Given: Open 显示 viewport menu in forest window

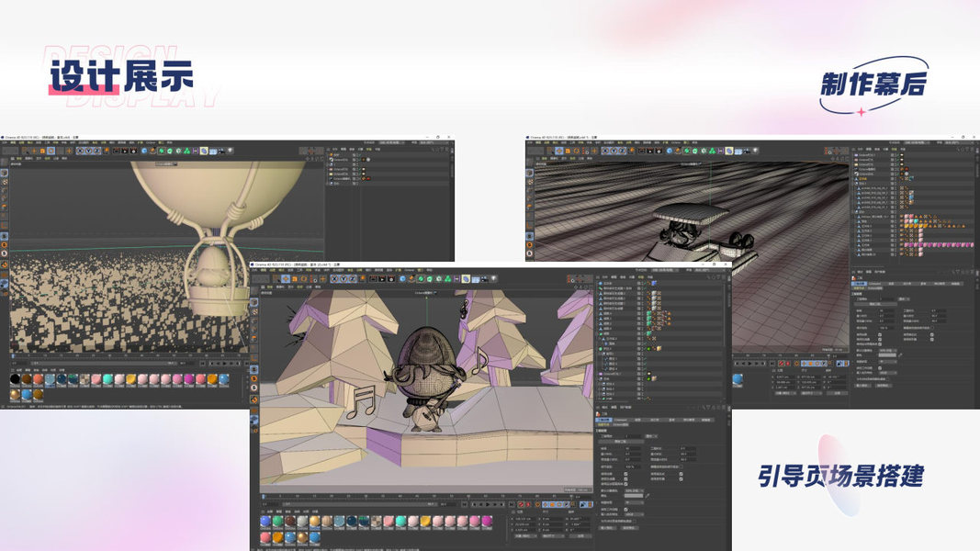Looking at the screenshot, I should [x=290, y=287].
